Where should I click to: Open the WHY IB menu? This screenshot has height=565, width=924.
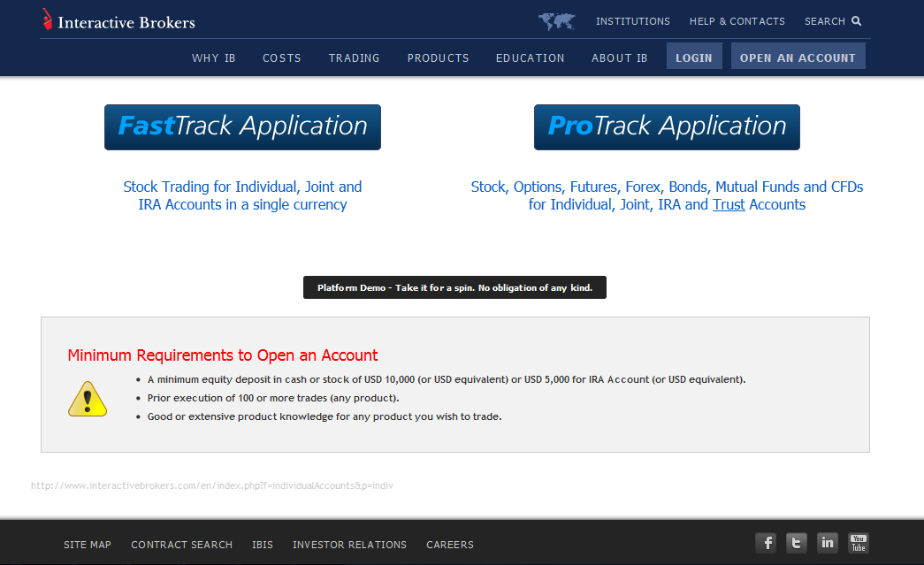[x=213, y=58]
